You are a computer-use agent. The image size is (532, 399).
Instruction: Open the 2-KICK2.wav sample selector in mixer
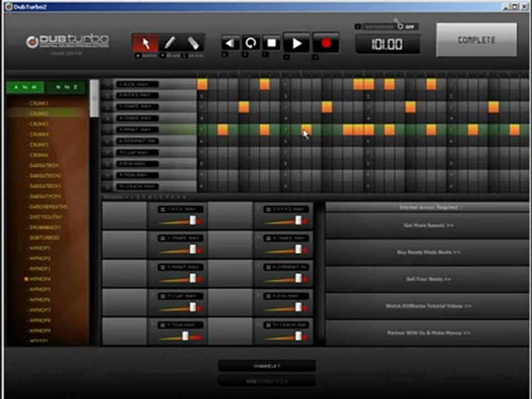(286, 209)
